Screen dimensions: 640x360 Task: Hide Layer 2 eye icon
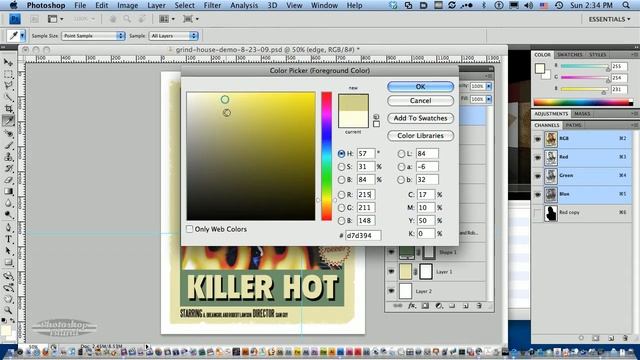pyautogui.click(x=391, y=291)
